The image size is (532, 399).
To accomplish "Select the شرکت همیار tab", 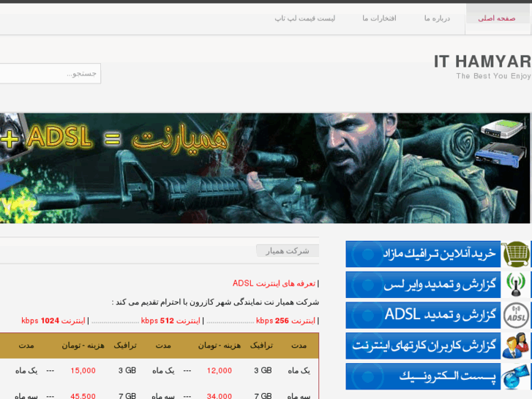I will tap(288, 250).
